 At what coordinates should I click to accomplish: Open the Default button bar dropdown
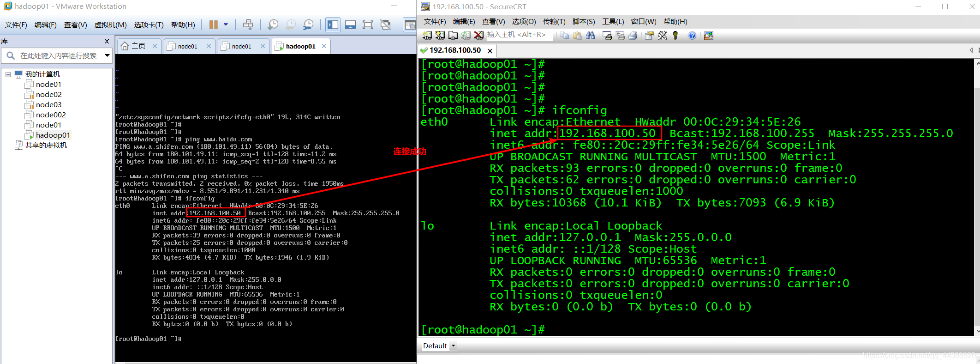click(x=453, y=346)
